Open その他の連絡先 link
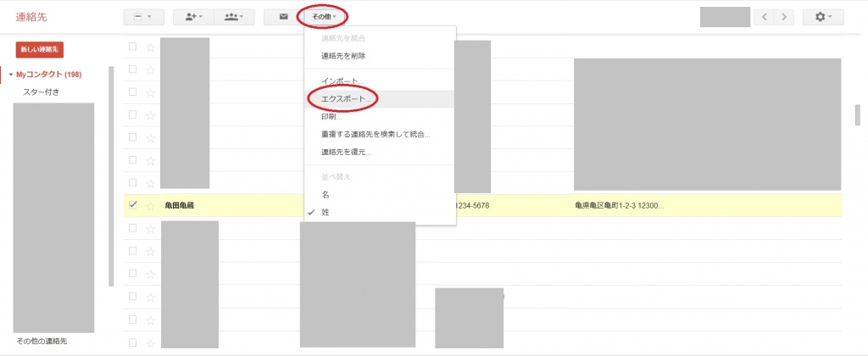Viewport: 868px width, 356px height. pos(42,341)
